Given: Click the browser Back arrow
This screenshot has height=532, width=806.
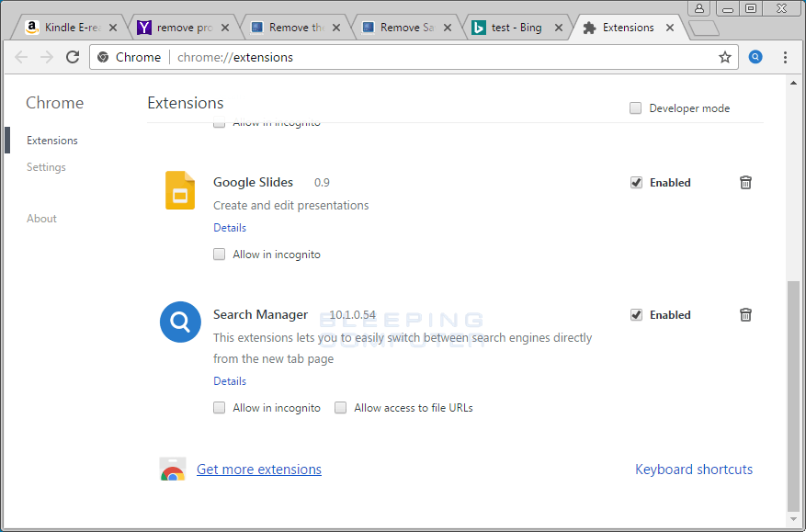Looking at the screenshot, I should [x=21, y=57].
